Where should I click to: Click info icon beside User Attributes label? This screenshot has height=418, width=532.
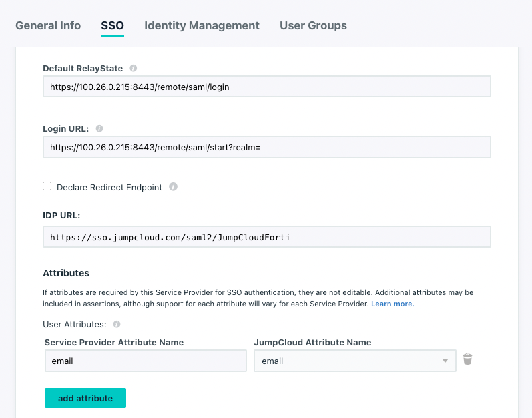pyautogui.click(x=117, y=324)
